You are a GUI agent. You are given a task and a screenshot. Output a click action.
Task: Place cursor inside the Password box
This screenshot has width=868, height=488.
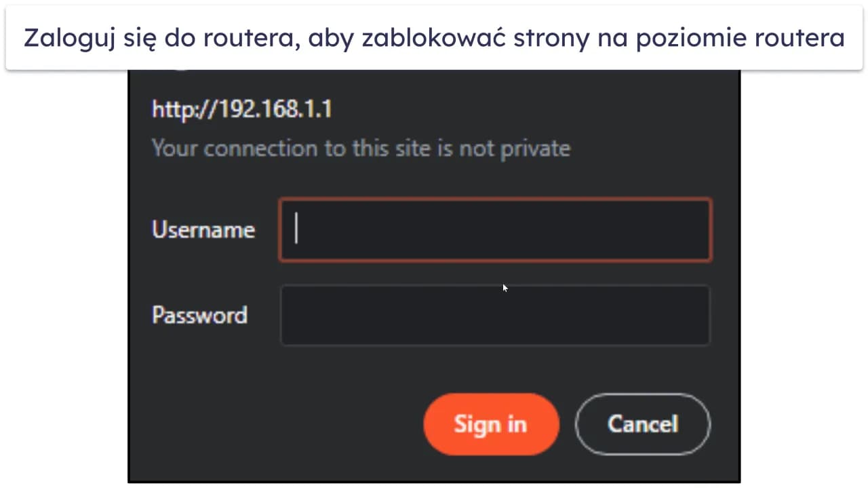click(495, 315)
